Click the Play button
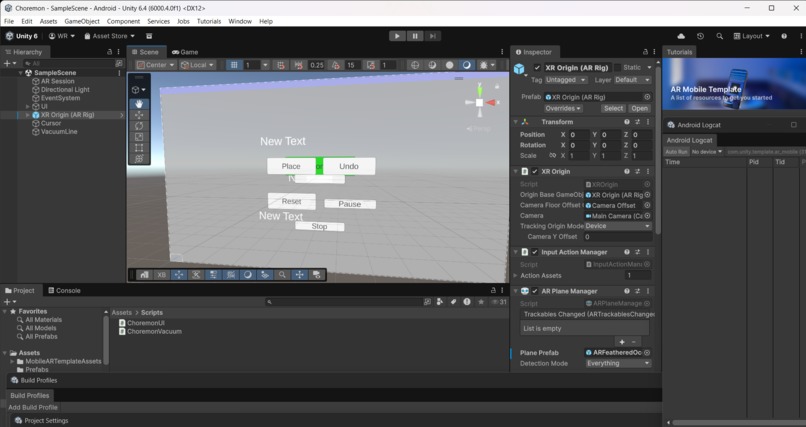806x427 pixels. coord(397,36)
